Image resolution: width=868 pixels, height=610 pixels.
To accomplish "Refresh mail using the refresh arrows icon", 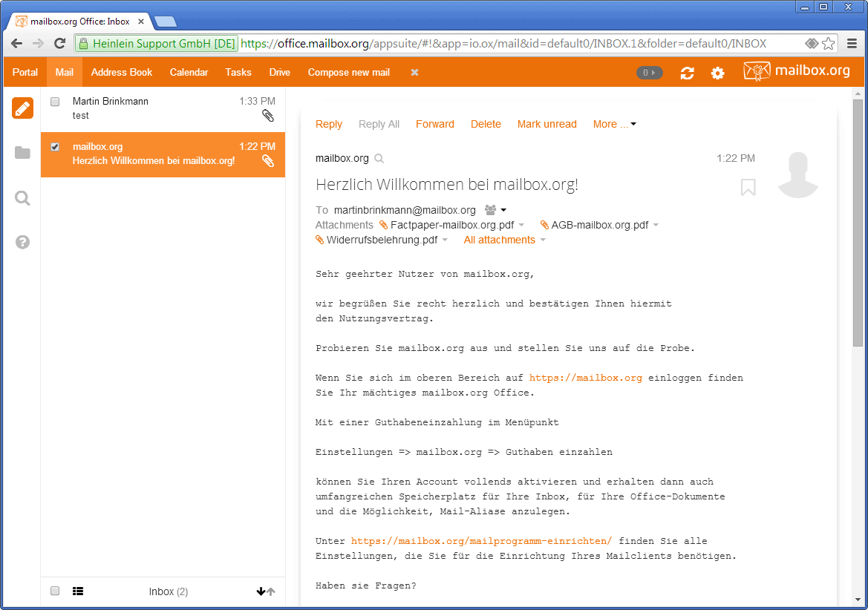I will [x=686, y=73].
